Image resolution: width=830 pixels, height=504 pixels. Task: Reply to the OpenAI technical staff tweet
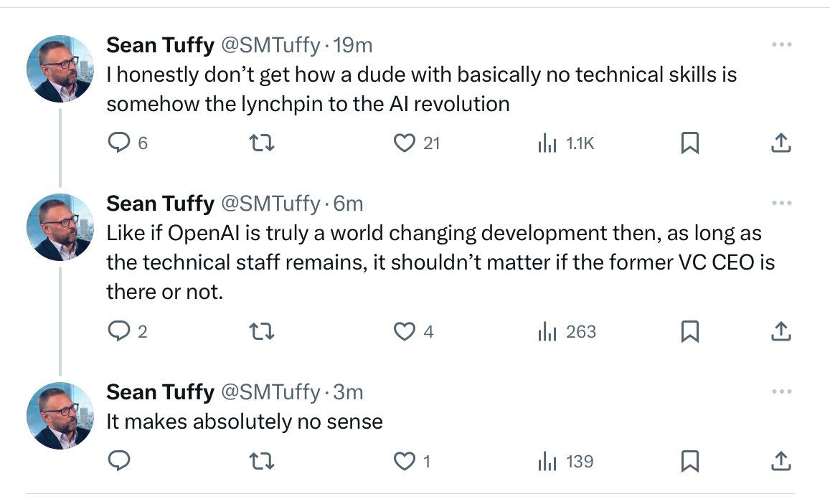tap(118, 331)
